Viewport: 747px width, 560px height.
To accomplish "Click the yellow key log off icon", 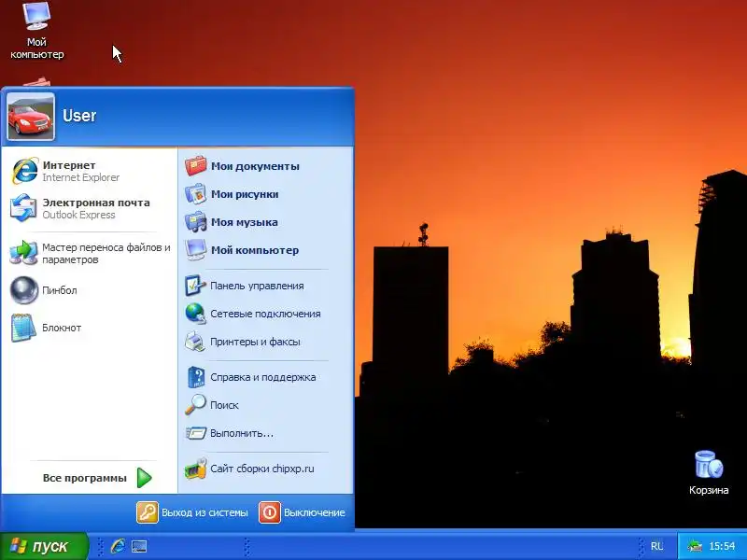I will 148,512.
